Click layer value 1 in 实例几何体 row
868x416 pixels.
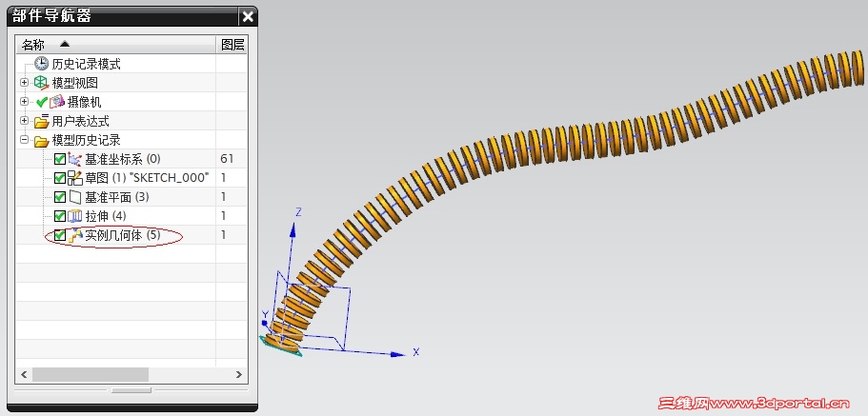click(223, 235)
